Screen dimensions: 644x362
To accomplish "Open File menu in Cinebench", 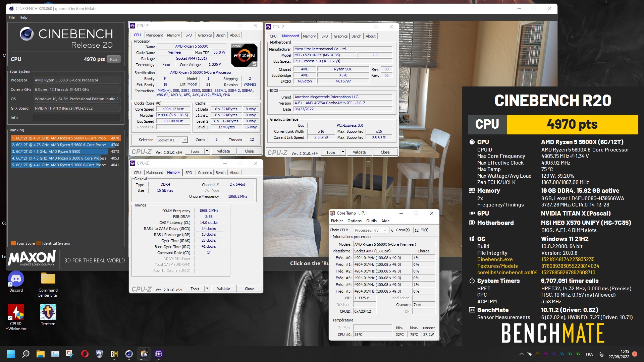I will point(12,17).
